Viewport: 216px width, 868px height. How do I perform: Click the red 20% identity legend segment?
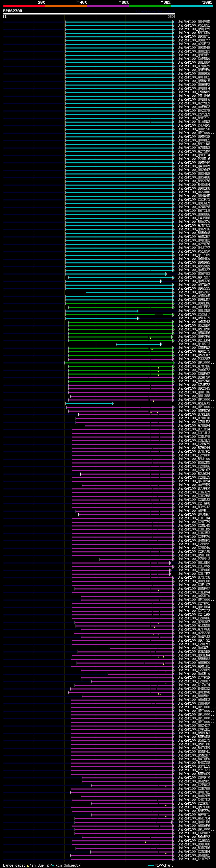(24, 6)
